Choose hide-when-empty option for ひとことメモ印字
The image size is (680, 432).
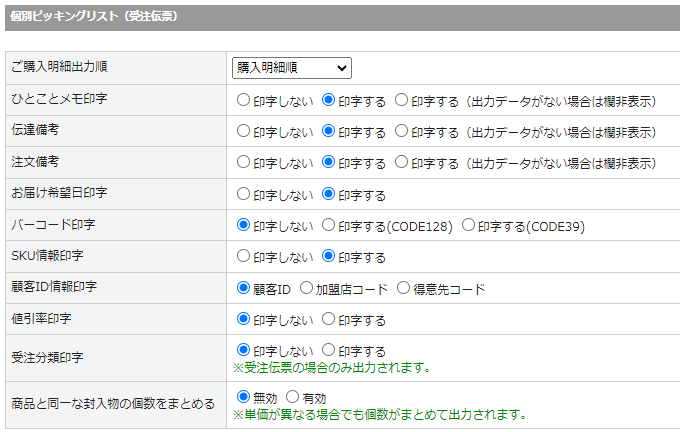click(x=401, y=100)
